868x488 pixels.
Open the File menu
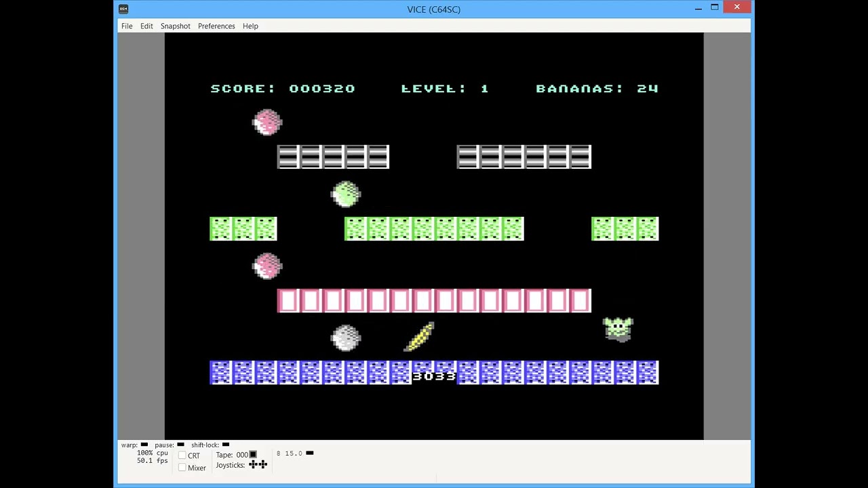point(127,26)
